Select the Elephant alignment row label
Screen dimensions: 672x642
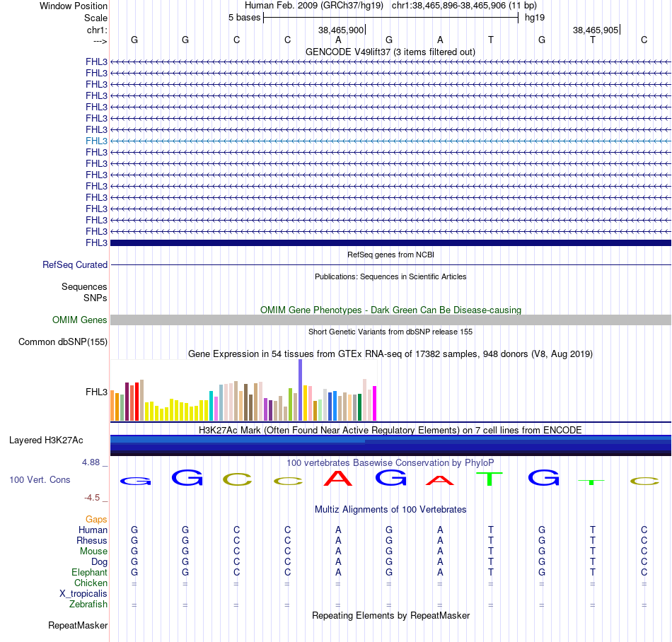(89, 572)
